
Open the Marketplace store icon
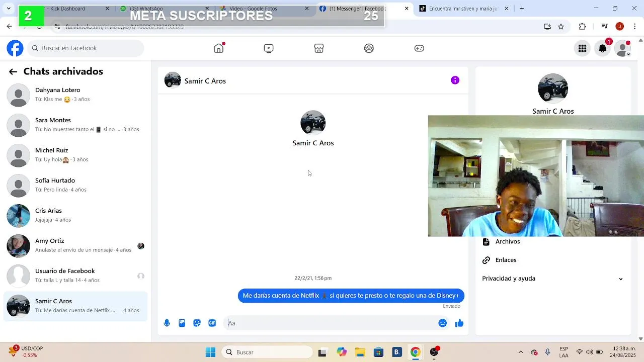pos(319,48)
